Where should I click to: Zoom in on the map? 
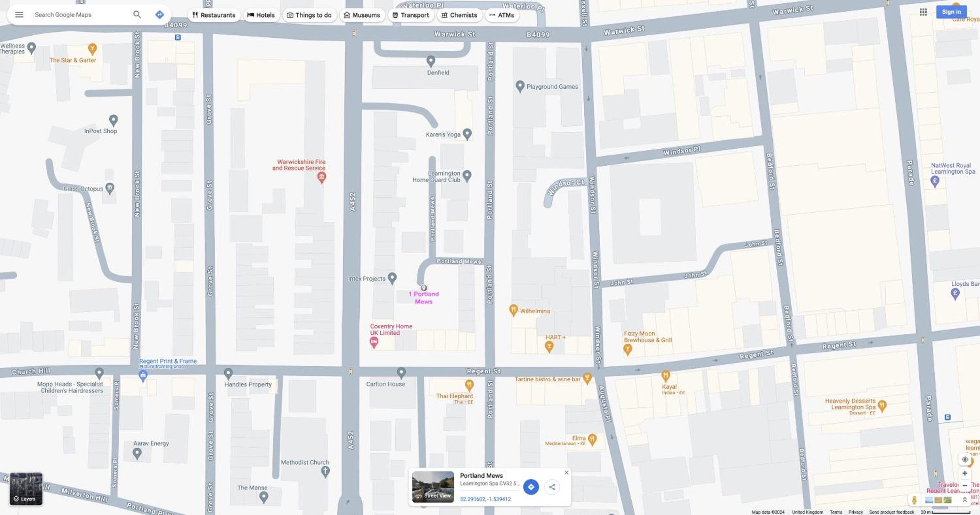click(965, 474)
